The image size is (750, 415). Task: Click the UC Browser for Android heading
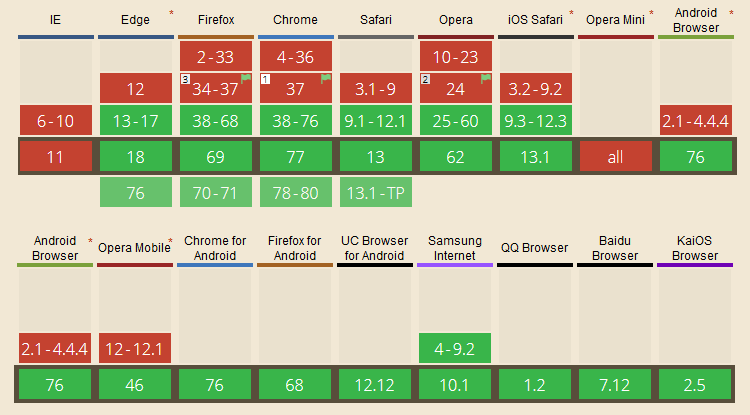coord(376,247)
